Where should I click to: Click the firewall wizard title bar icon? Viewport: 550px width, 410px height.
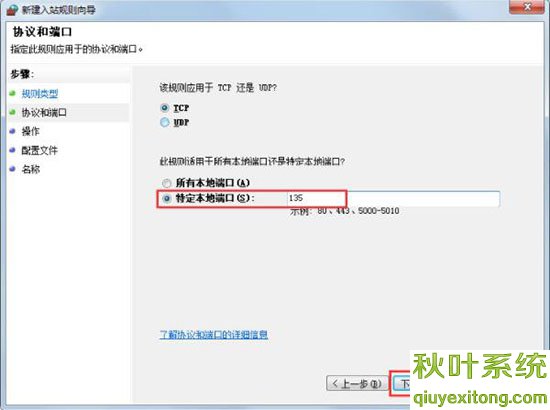click(x=12, y=9)
